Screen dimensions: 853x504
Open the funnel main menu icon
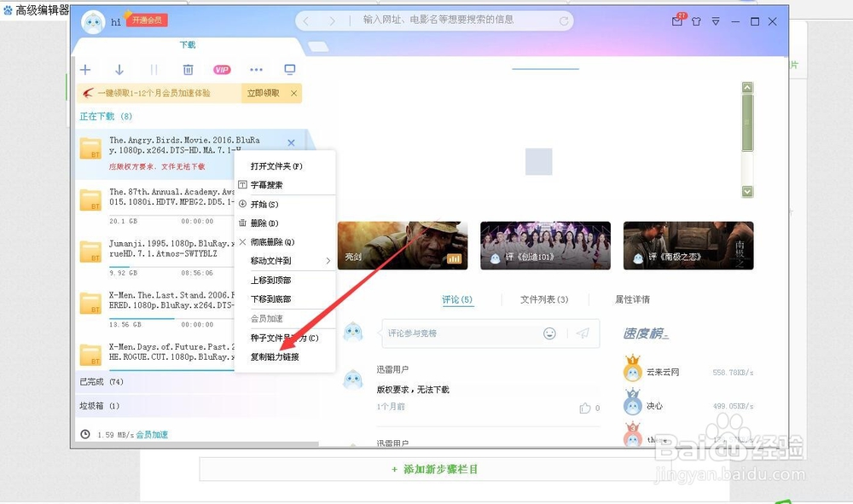(716, 22)
